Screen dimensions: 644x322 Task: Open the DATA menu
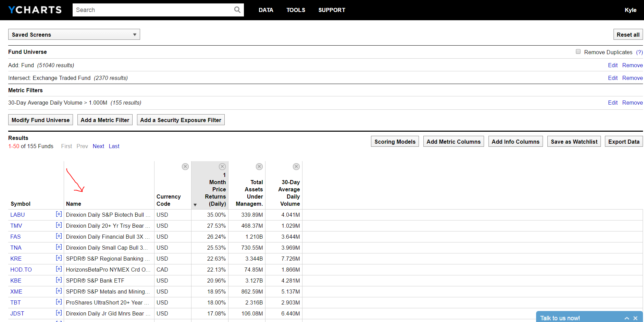(266, 10)
